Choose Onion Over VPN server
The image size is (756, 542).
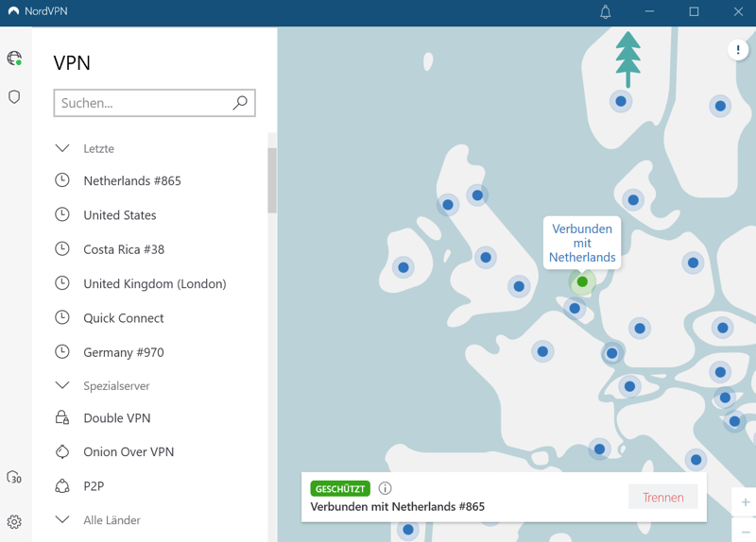click(x=129, y=451)
